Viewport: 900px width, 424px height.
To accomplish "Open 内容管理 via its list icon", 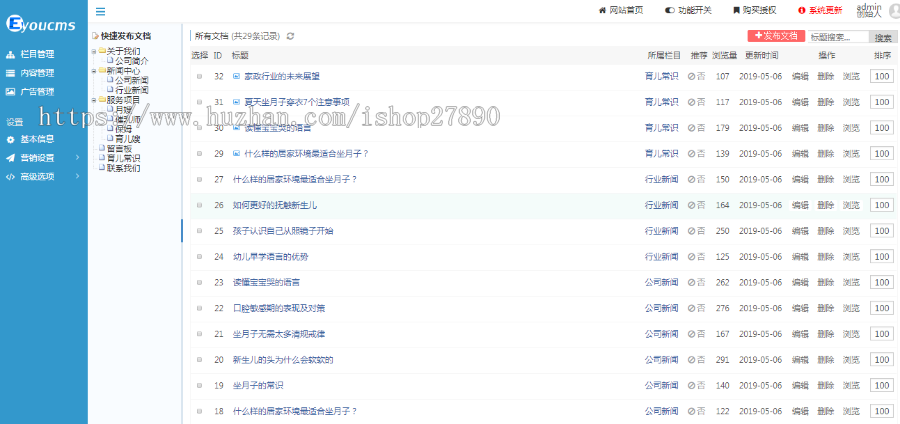I will point(10,73).
